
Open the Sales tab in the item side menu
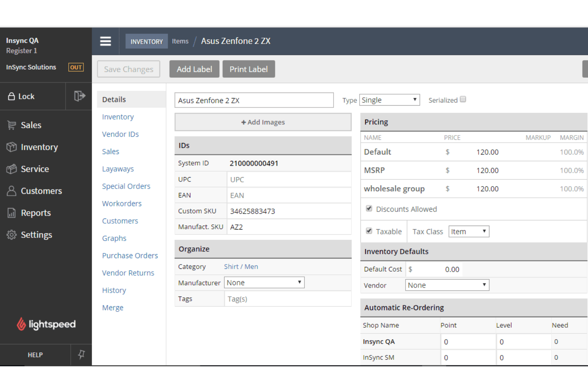110,151
